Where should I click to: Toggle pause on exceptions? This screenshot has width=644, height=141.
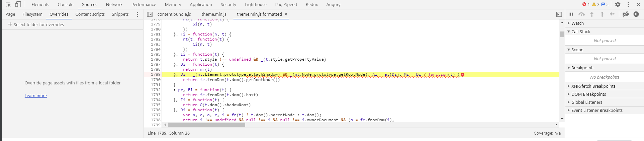pyautogui.click(x=636, y=14)
